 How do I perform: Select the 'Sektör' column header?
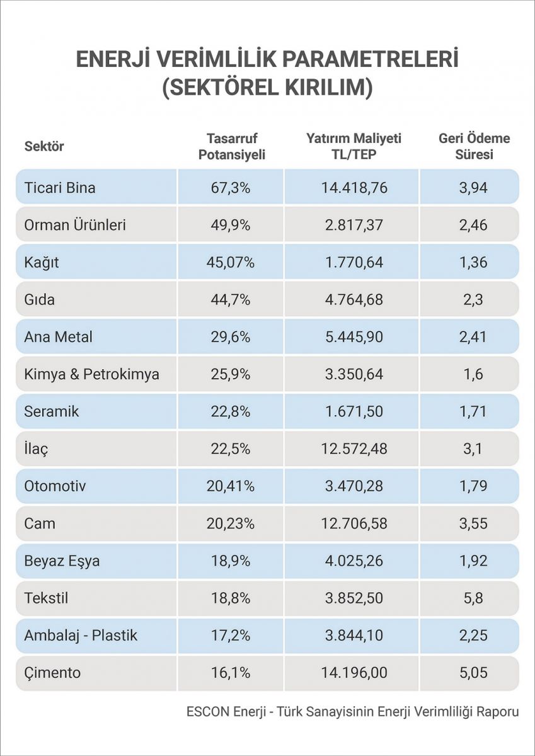click(x=44, y=147)
